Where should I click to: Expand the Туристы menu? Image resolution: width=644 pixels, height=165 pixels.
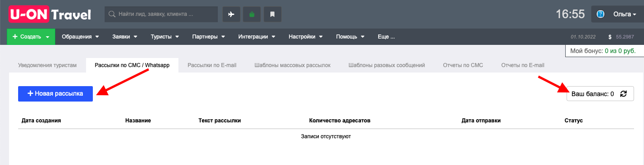tap(165, 37)
